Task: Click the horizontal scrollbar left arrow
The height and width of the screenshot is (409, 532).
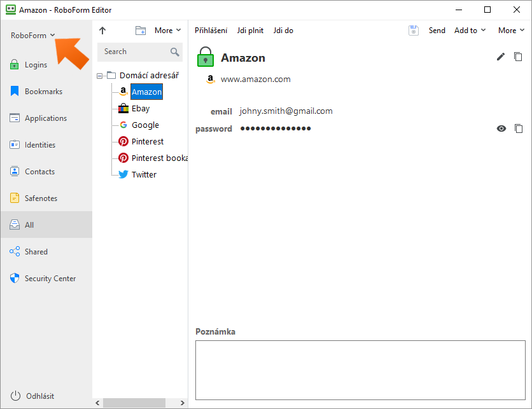Action: 98,403
